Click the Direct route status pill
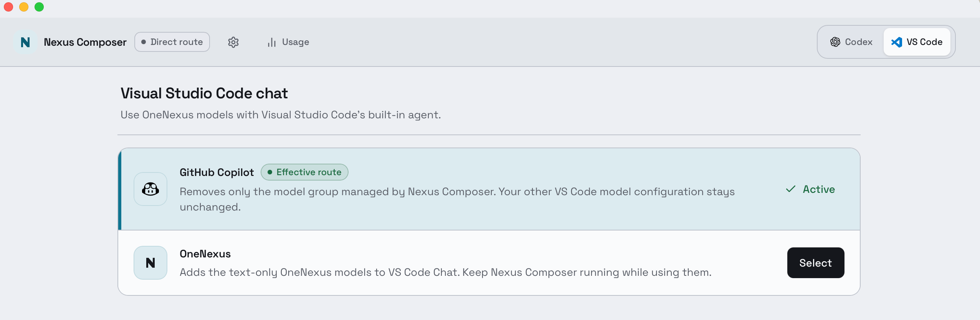This screenshot has width=980, height=320. click(x=172, y=42)
